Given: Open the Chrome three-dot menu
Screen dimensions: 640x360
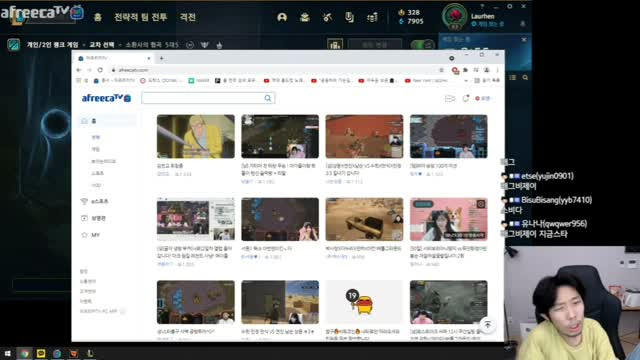Looking at the screenshot, I should pos(497,70).
